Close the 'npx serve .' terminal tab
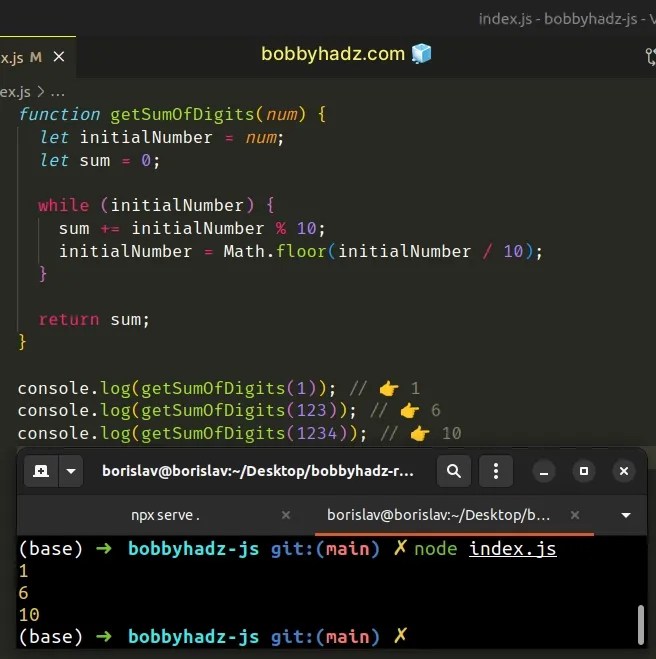Viewport: 656px width, 659px height. (286, 515)
